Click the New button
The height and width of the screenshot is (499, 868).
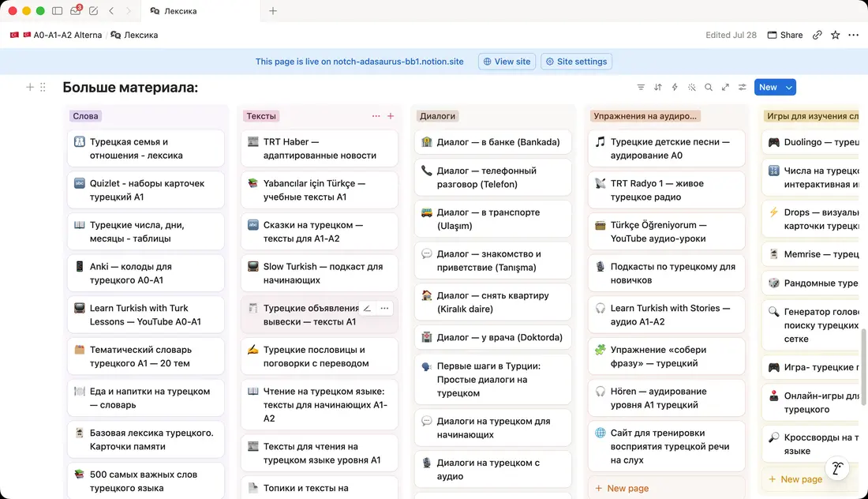coord(768,87)
